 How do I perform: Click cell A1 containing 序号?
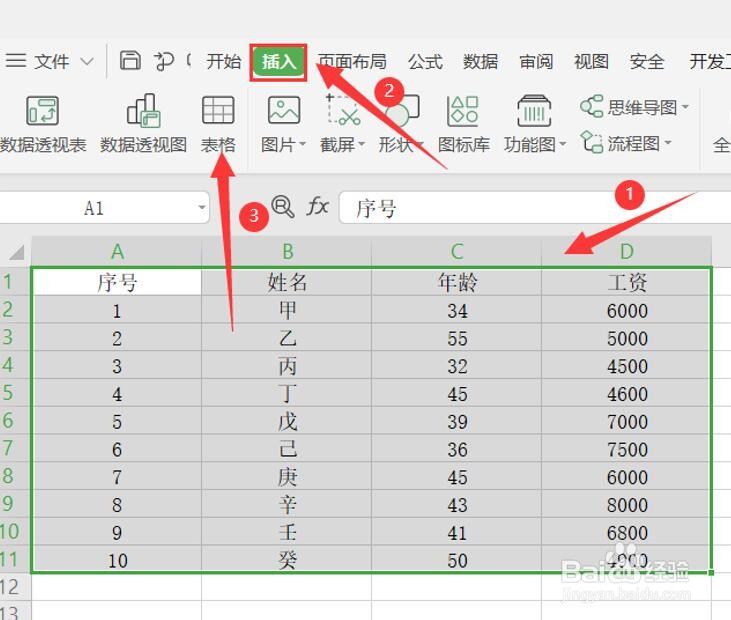[x=117, y=282]
